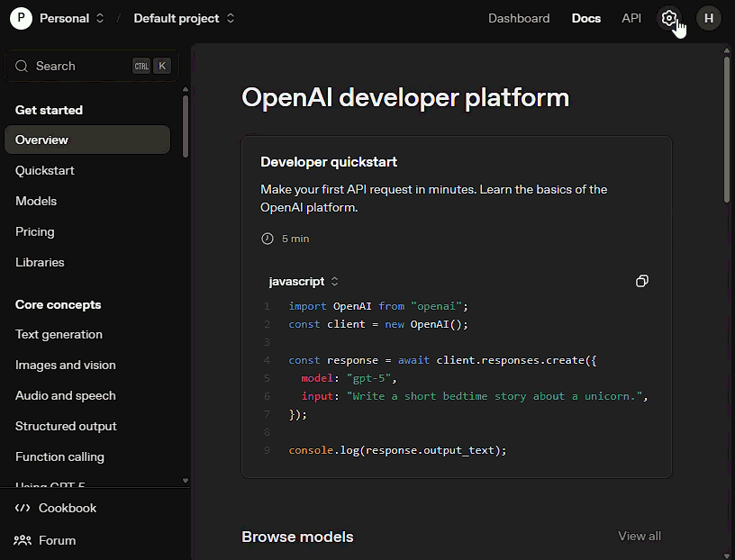Open the settings gear icon

coord(668,18)
